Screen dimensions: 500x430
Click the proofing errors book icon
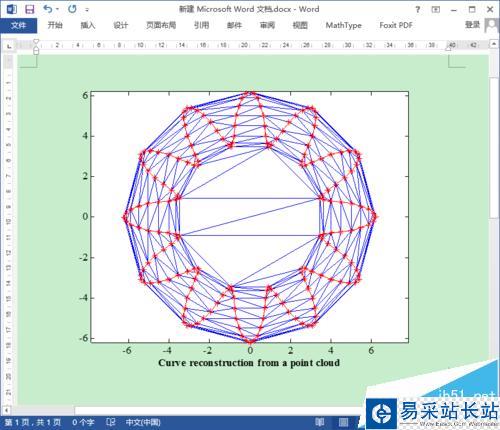point(111,422)
